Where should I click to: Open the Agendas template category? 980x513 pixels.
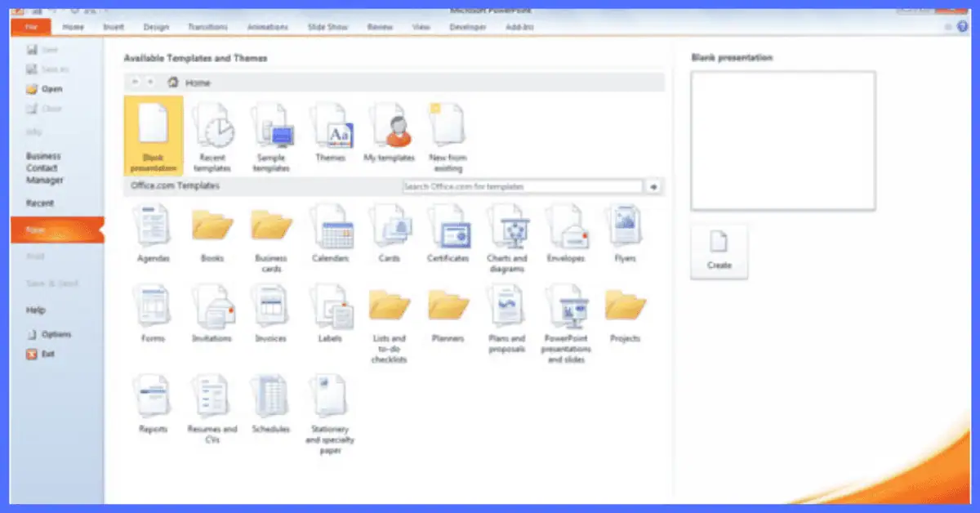click(154, 234)
